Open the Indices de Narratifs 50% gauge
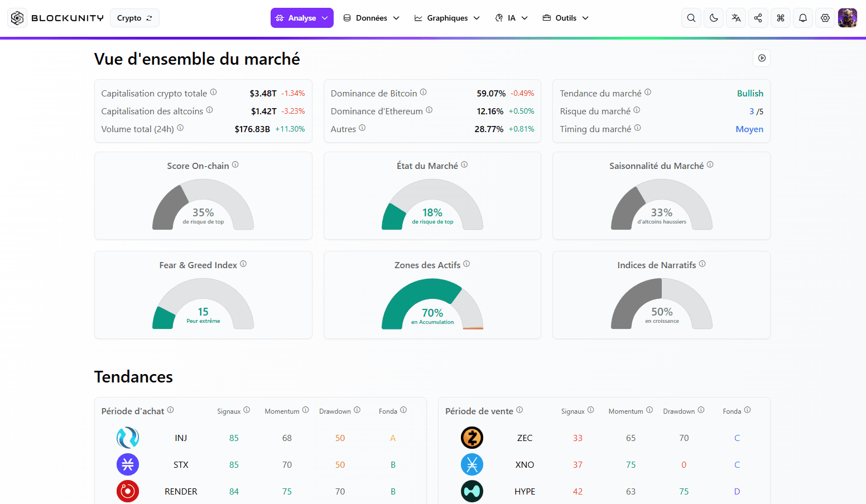866x504 pixels. click(662, 304)
